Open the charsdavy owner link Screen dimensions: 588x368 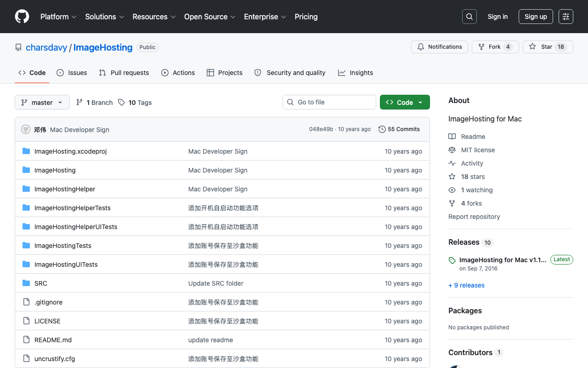[46, 47]
